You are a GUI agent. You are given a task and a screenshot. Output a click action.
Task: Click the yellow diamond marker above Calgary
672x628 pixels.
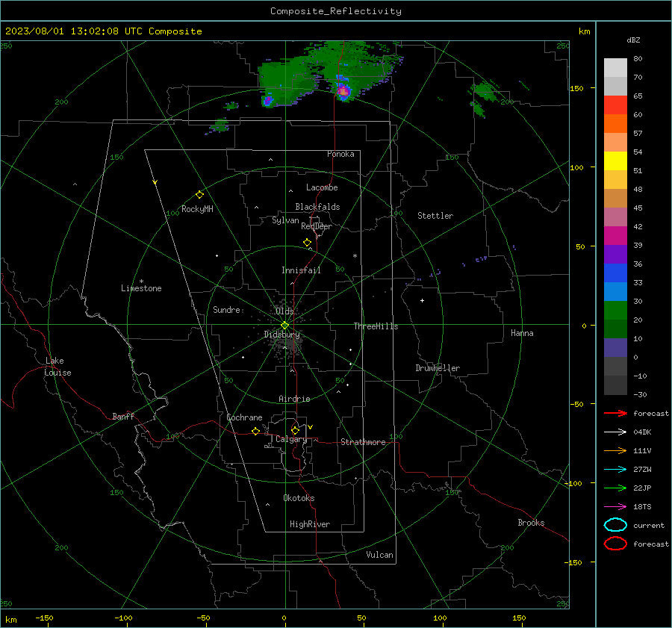[295, 430]
